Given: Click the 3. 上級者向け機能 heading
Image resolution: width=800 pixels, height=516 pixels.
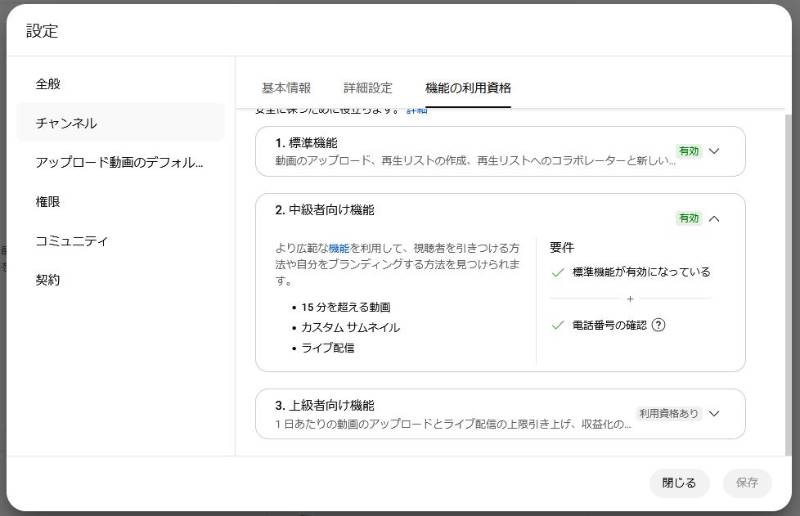Looking at the screenshot, I should click(x=324, y=405).
